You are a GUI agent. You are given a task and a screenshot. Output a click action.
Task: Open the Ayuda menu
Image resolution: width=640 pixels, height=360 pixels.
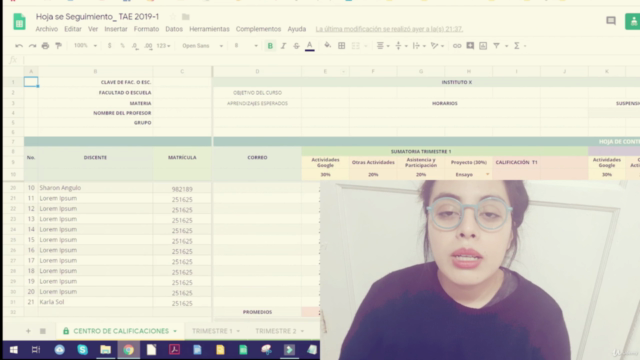(x=297, y=29)
